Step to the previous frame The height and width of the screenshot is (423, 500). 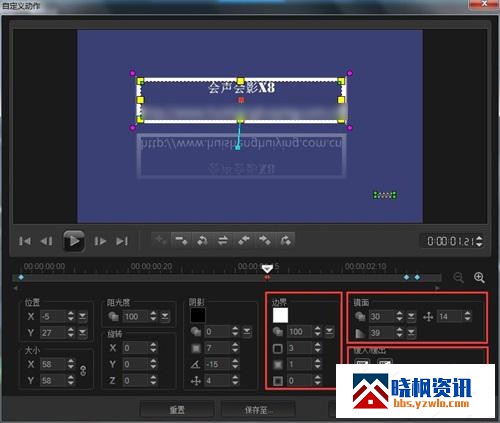[46, 241]
